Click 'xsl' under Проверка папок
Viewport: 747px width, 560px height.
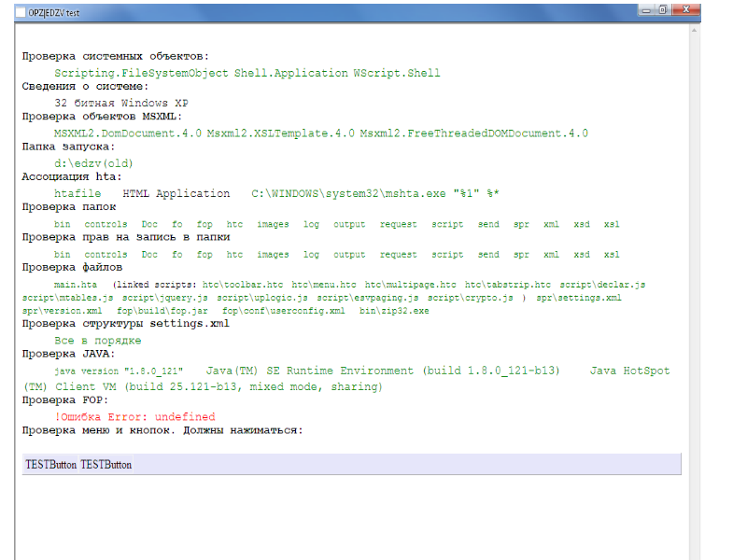pyautogui.click(x=612, y=224)
